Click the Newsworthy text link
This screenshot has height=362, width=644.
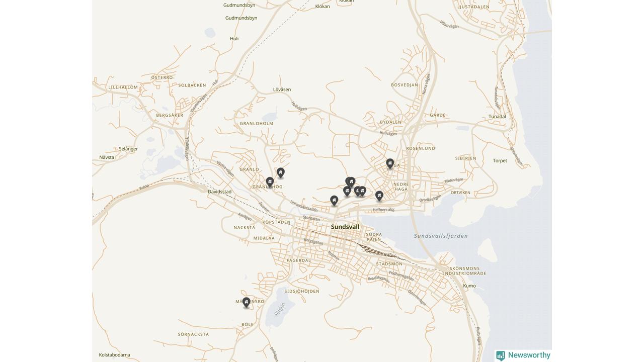click(529, 355)
